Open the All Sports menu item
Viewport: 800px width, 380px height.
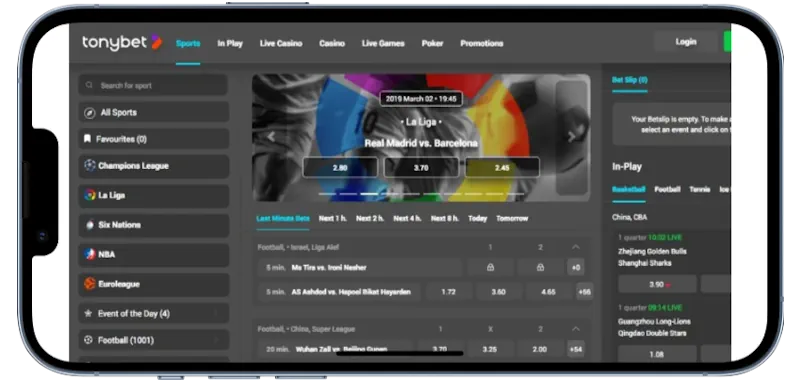[x=153, y=113]
